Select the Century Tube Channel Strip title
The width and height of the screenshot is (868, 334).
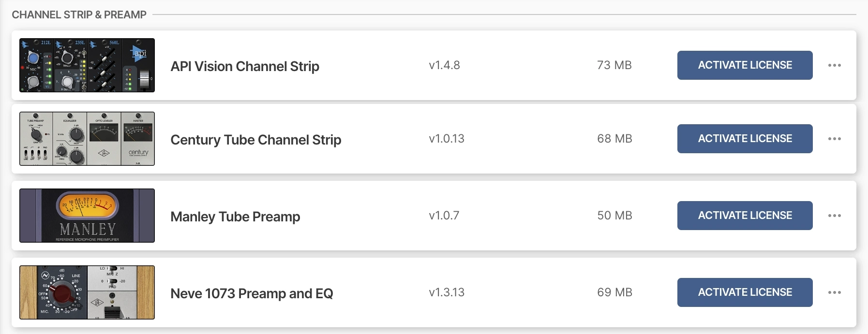point(255,140)
